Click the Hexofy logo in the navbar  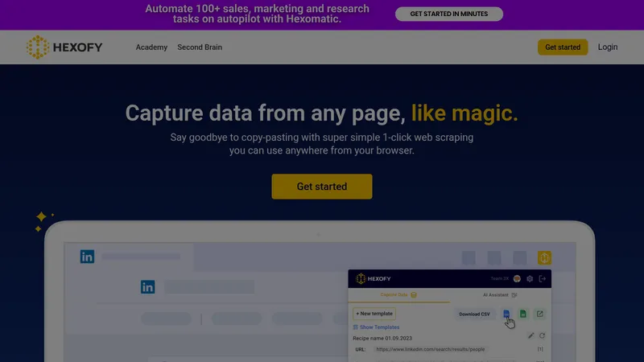(64, 47)
